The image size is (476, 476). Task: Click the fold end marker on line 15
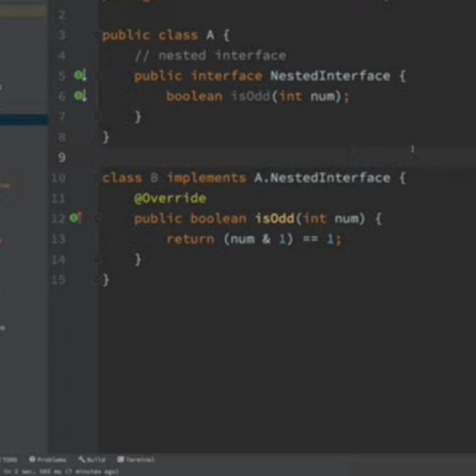coord(97,280)
